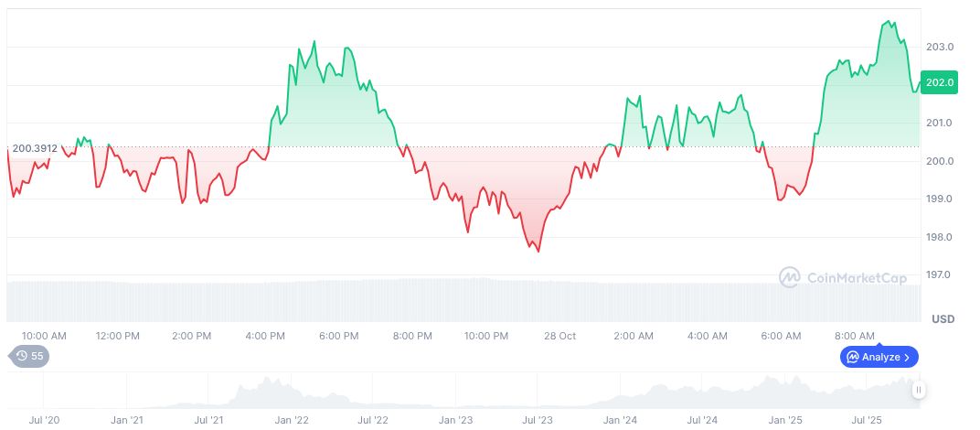
Task: Click the 200.3912 baseline price label
Action: click(35, 147)
